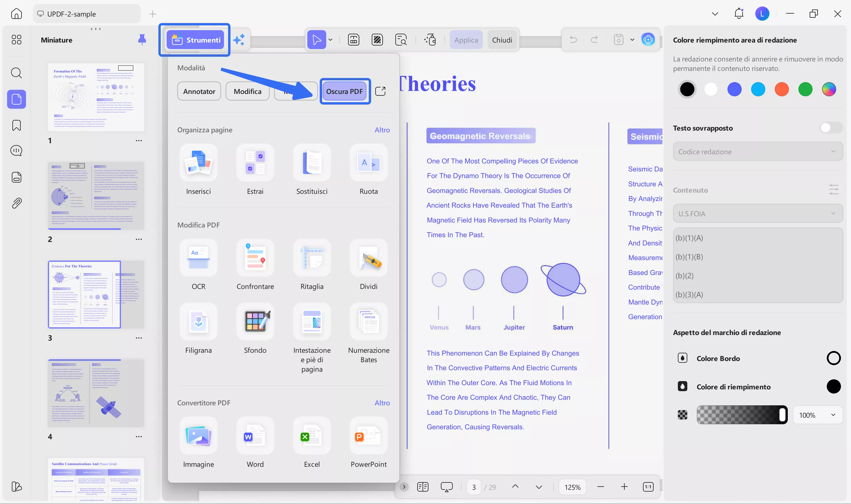Image resolution: width=851 pixels, height=504 pixels.
Task: Open the Filigrana watermark tool
Action: [198, 322]
